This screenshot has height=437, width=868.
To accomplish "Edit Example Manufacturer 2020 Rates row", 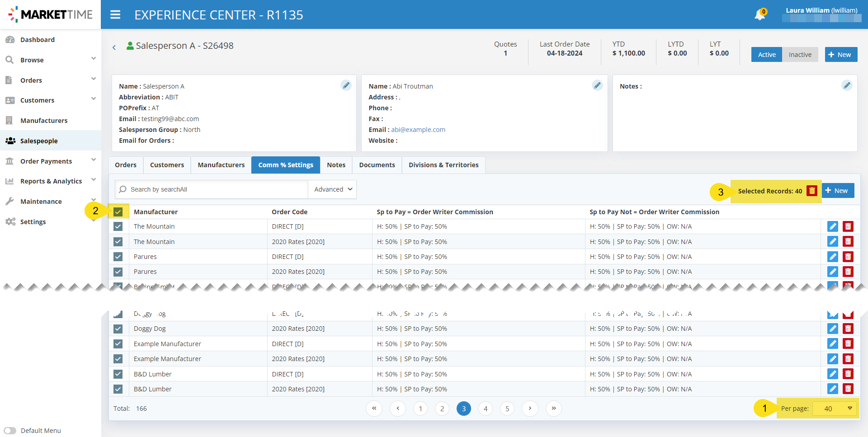I will [x=832, y=359].
